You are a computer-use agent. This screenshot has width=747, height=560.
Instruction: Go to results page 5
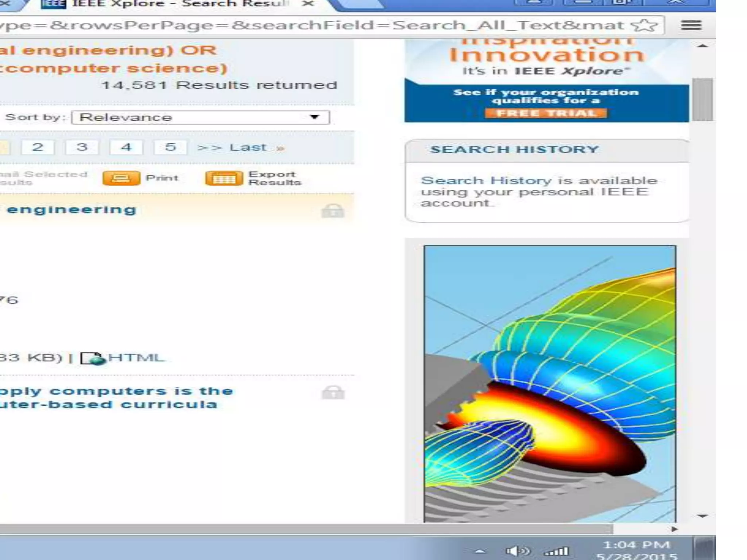170,147
